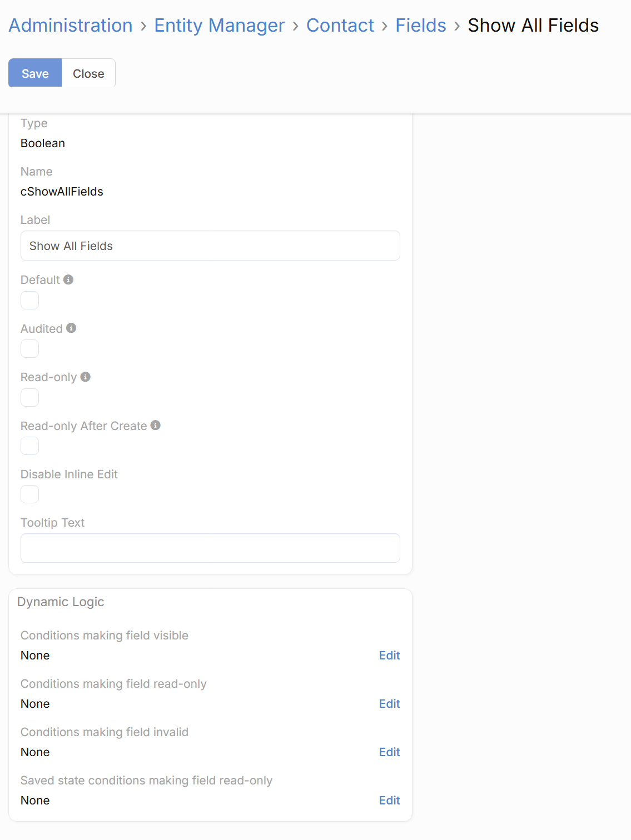
Task: Click info icon beside Read-only After Create
Action: pos(156,425)
